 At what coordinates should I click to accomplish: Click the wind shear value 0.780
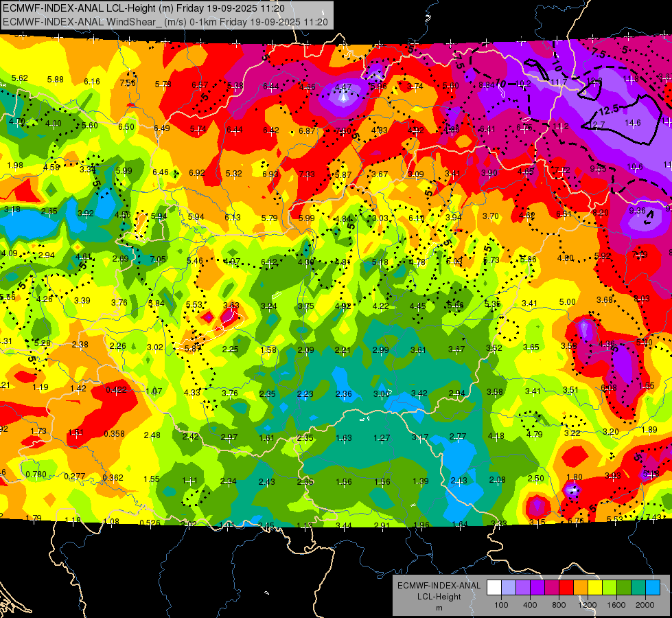(x=36, y=474)
